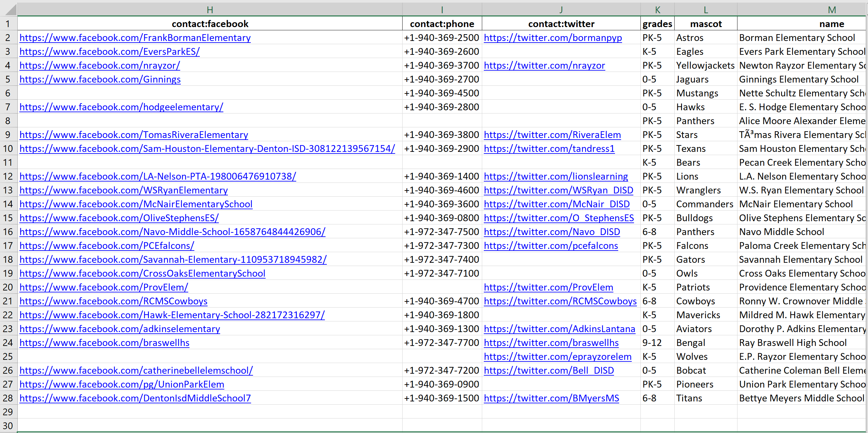Open the catherinebellelemschool Facebook link
This screenshot has height=433, width=868.
pyautogui.click(x=136, y=371)
